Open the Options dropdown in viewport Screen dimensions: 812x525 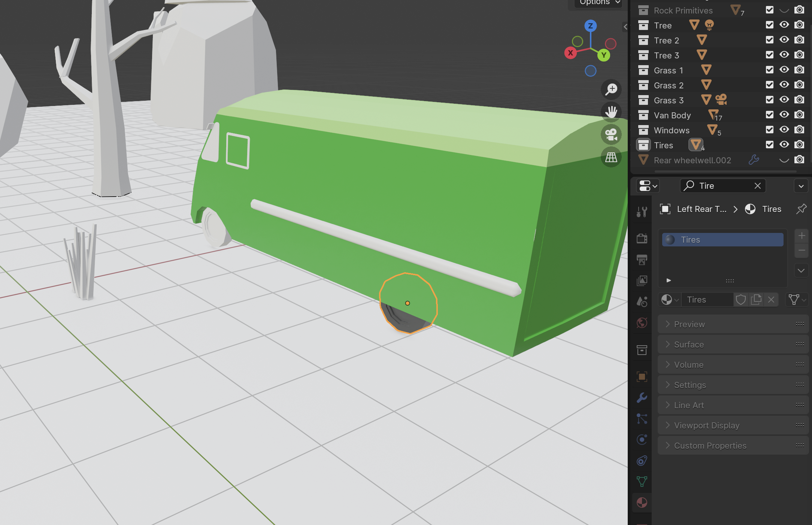click(599, 3)
